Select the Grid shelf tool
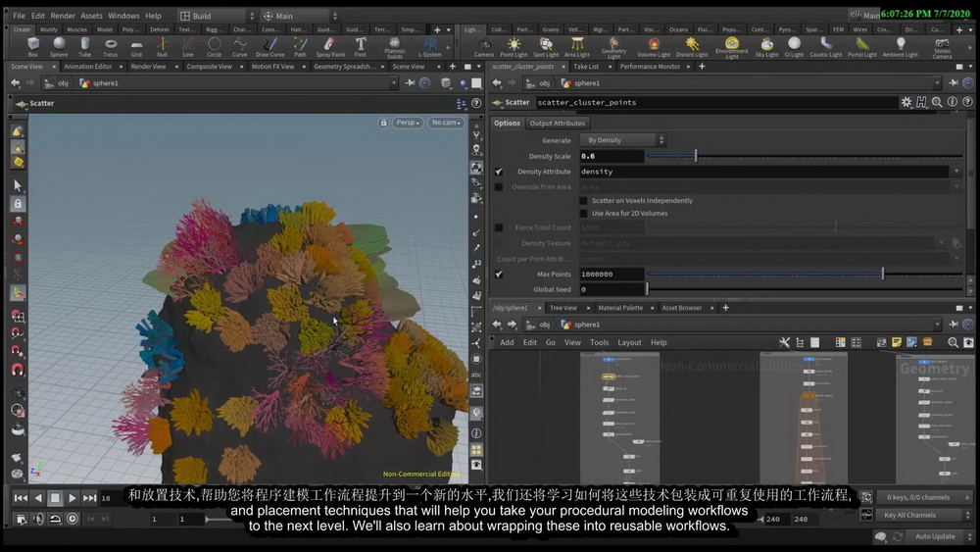980x552 pixels. (x=136, y=47)
